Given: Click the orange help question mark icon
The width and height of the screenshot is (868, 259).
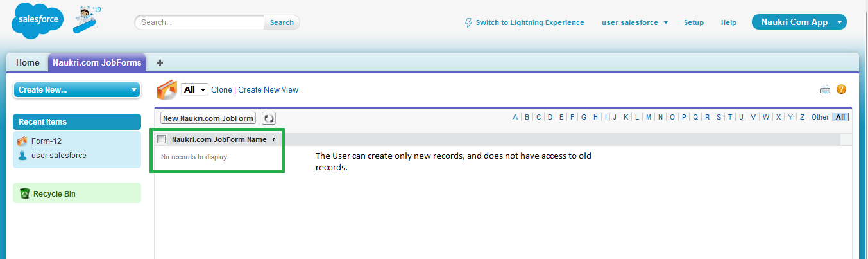Looking at the screenshot, I should coord(841,90).
